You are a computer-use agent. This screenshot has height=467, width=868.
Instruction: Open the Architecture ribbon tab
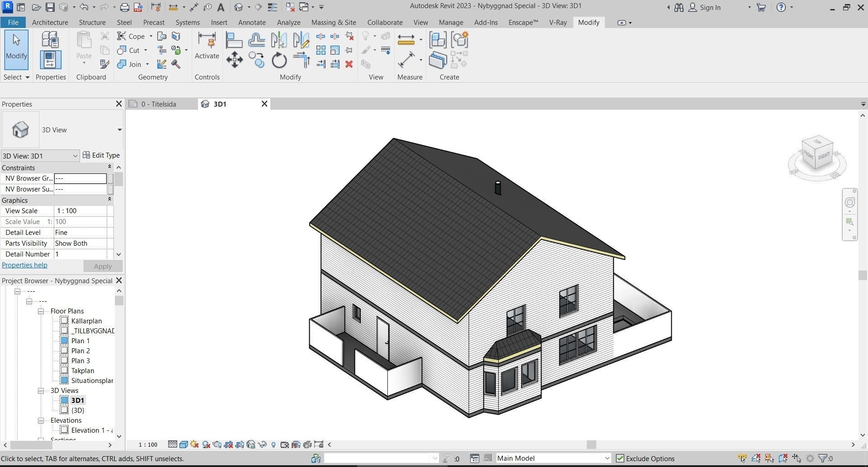coord(50,23)
